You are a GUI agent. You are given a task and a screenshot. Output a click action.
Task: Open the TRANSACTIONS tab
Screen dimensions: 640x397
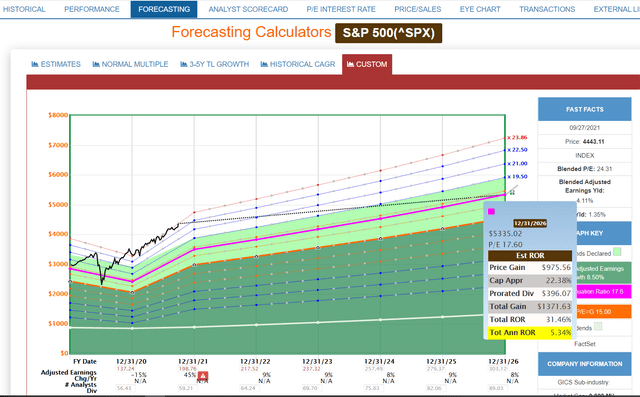[547, 9]
